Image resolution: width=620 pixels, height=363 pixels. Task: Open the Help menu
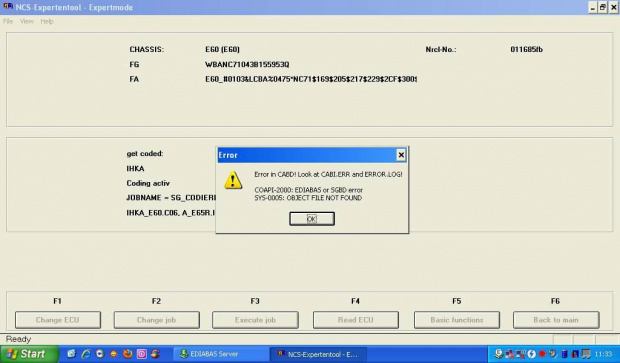coord(47,21)
